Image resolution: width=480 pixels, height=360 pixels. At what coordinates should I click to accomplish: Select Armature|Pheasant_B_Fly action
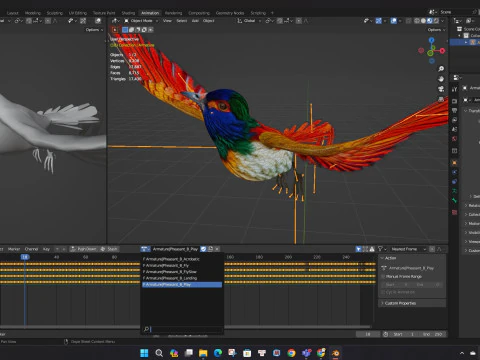[x=182, y=265]
